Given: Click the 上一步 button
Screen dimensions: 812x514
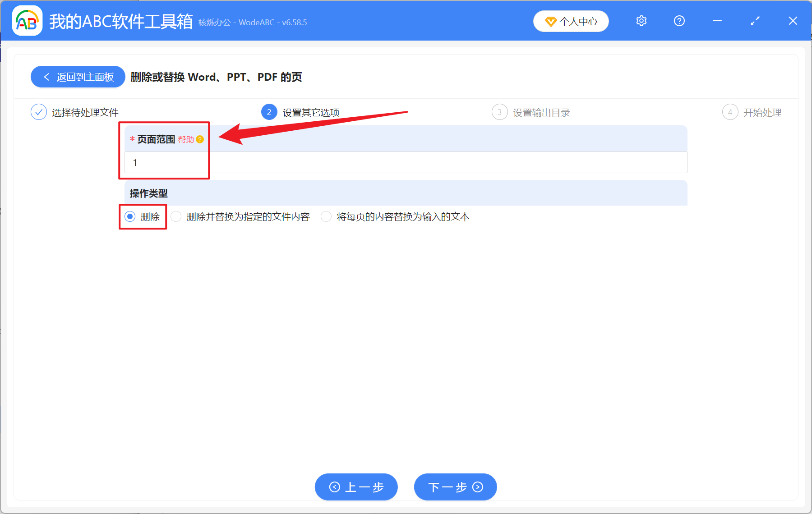Looking at the screenshot, I should tap(356, 487).
